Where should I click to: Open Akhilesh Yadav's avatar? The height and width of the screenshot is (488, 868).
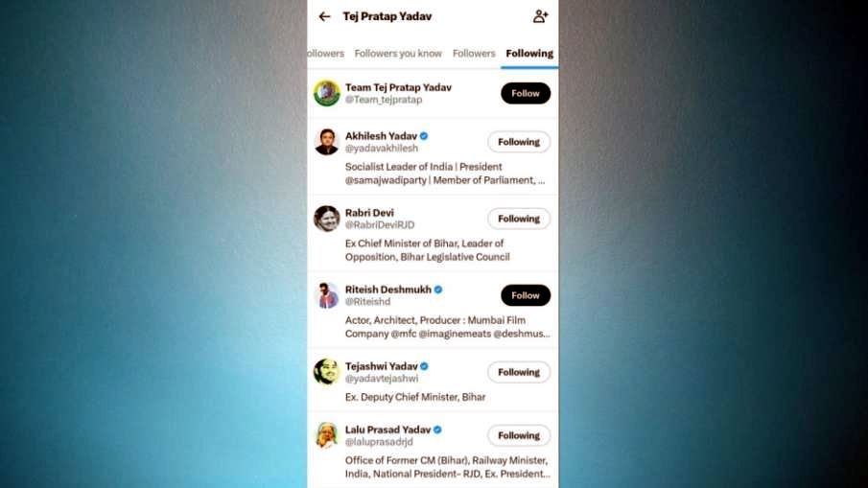click(x=327, y=142)
